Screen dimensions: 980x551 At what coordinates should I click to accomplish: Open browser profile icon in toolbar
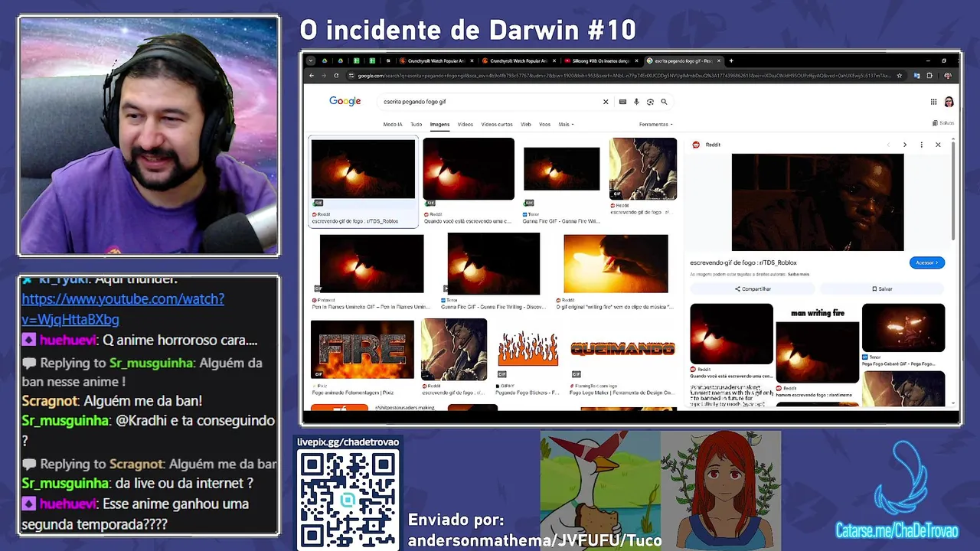click(948, 76)
